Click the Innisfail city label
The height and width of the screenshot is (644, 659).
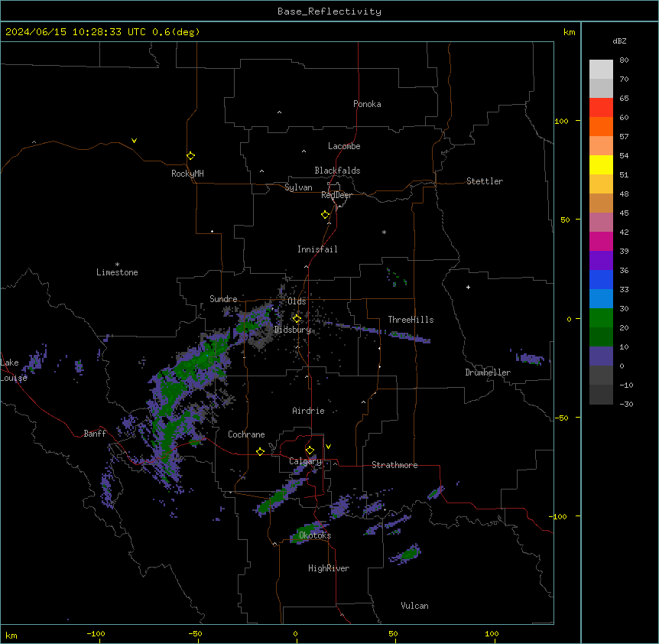click(x=317, y=249)
